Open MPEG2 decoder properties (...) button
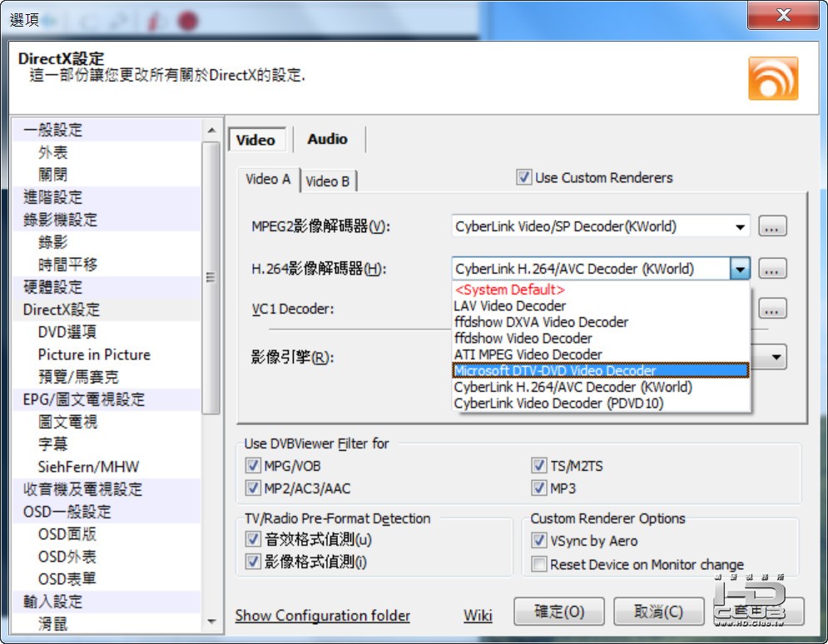Screen dimensions: 828x644 pos(772,226)
